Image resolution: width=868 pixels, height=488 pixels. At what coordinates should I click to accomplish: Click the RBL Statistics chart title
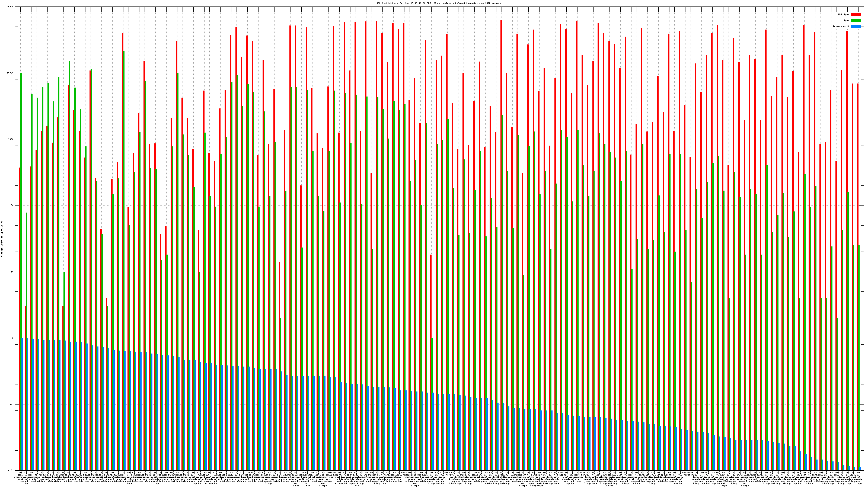point(439,3)
